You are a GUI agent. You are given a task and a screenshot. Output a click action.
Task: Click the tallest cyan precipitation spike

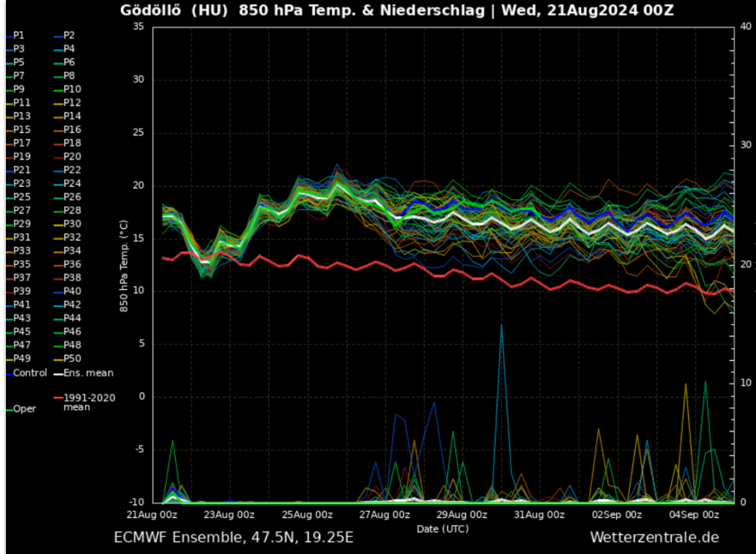(501, 325)
